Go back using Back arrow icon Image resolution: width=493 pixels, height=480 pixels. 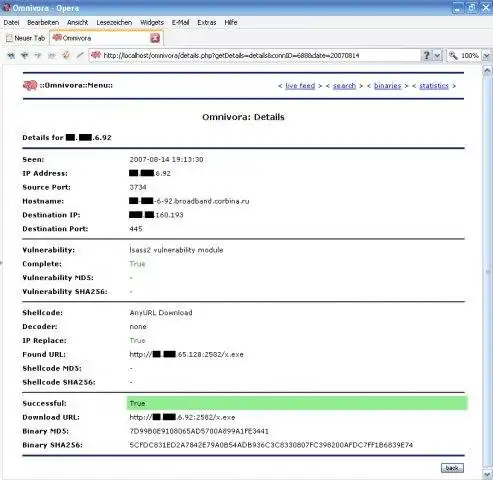pyautogui.click(x=25, y=55)
